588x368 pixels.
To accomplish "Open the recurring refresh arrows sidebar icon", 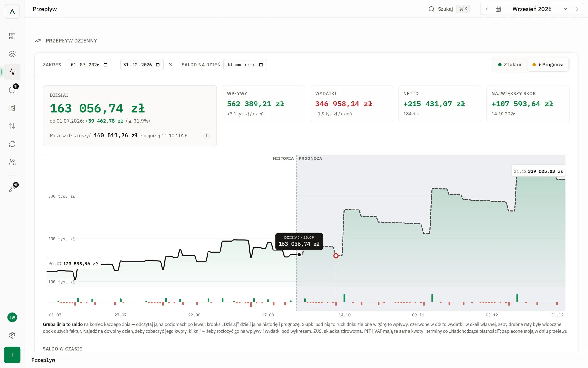I will 12,144.
